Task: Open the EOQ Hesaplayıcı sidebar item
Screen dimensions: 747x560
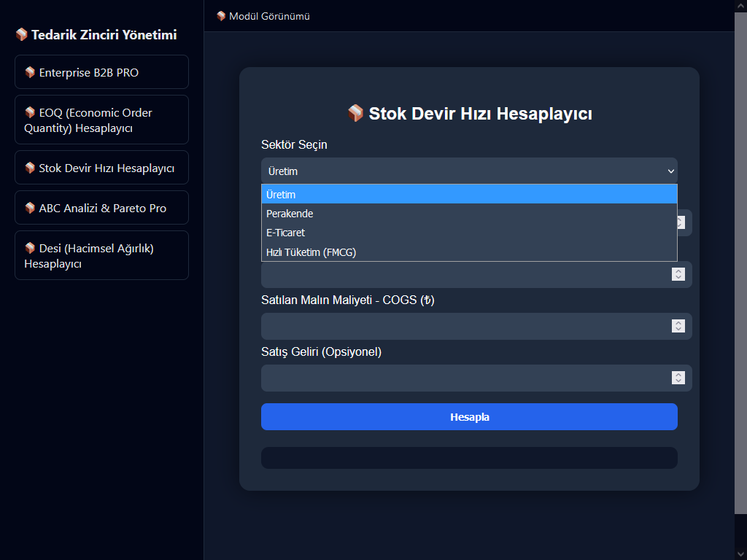Action: tap(101, 120)
